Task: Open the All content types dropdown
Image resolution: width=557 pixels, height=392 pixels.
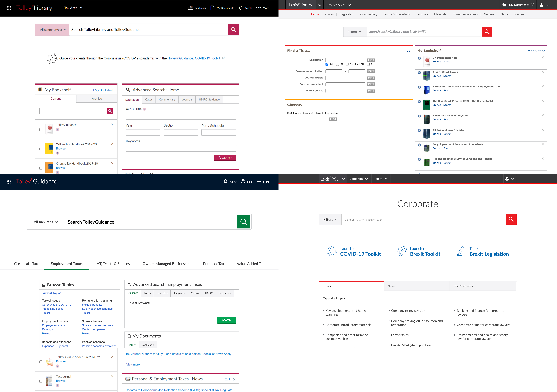Action: pos(52,30)
